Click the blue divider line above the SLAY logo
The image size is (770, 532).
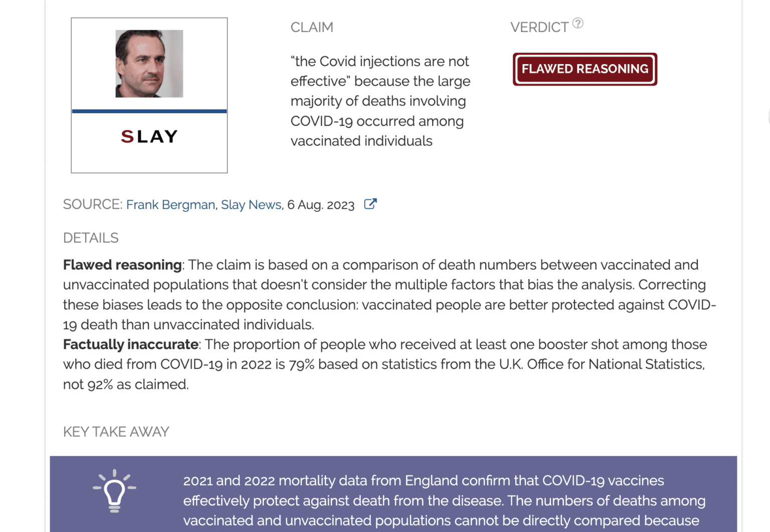tap(149, 111)
